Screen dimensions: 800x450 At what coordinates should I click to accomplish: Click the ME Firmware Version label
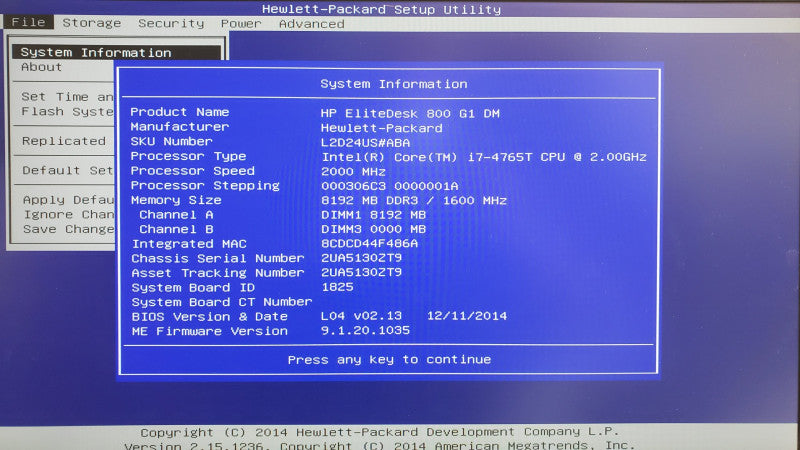(x=210, y=331)
